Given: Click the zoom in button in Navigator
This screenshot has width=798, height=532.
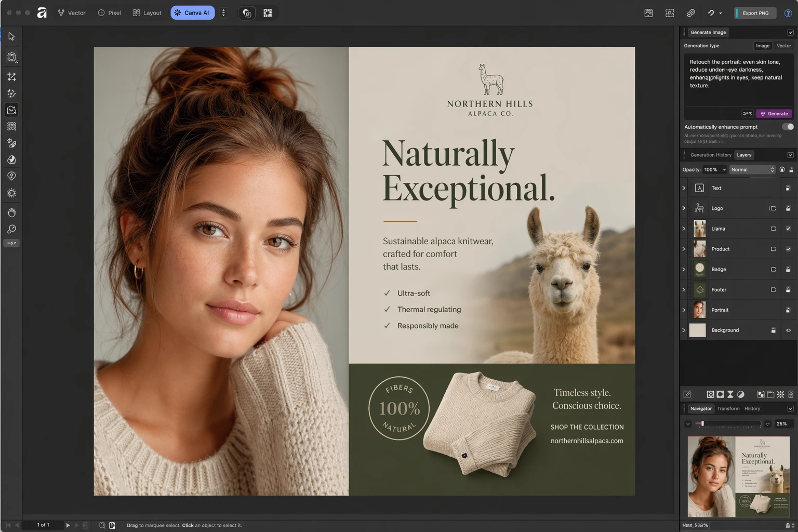Looking at the screenshot, I should (767, 424).
